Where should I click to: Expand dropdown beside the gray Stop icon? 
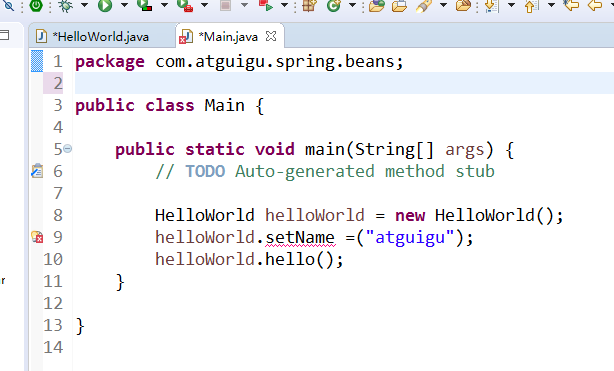click(x=244, y=5)
